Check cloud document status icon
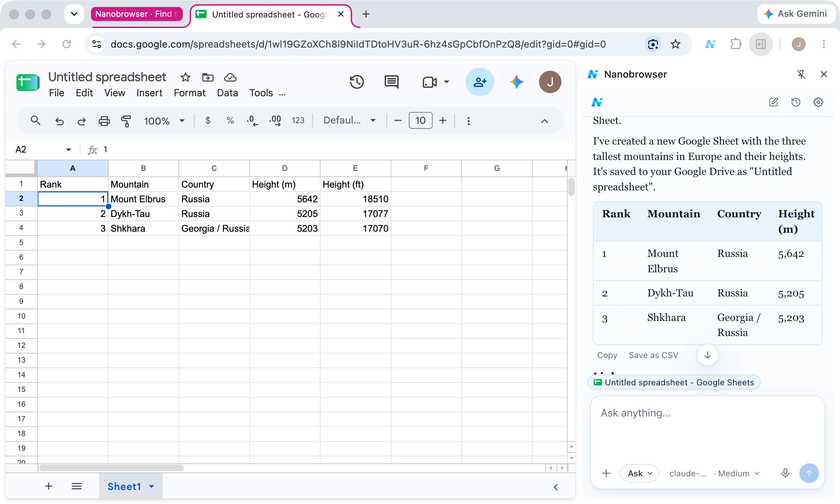 click(230, 77)
